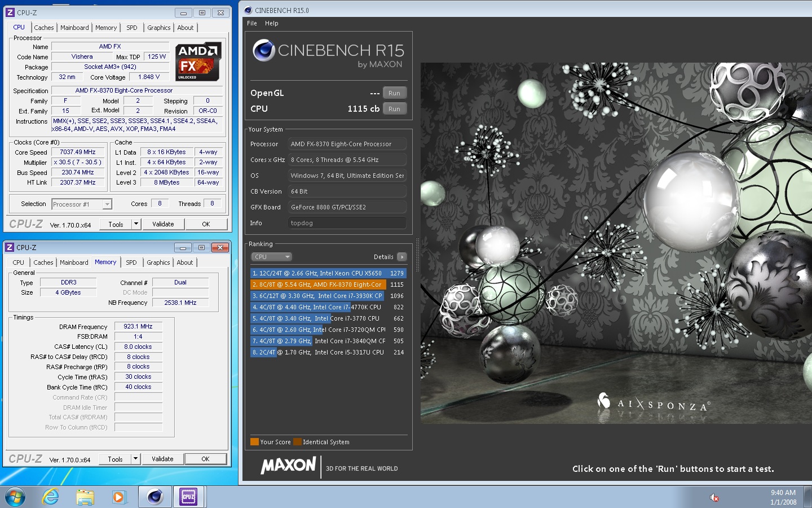Switch to Memory tab in top CPU-Z window
Image resolution: width=812 pixels, height=508 pixels.
pos(106,28)
